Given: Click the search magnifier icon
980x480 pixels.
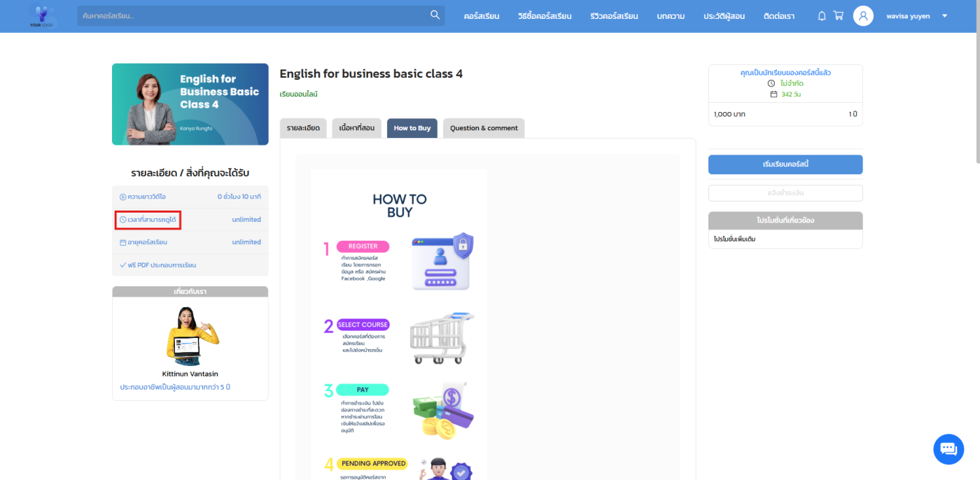Looking at the screenshot, I should pos(435,15).
